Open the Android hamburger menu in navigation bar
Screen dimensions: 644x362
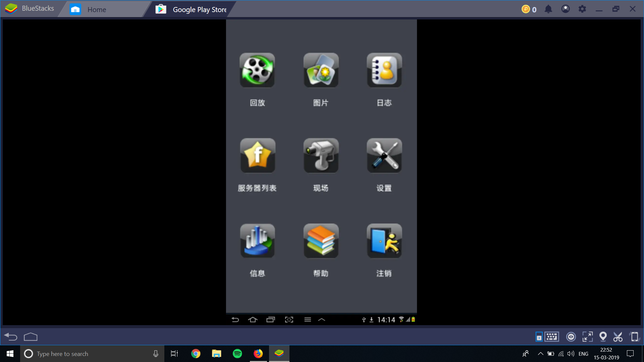[x=308, y=320]
